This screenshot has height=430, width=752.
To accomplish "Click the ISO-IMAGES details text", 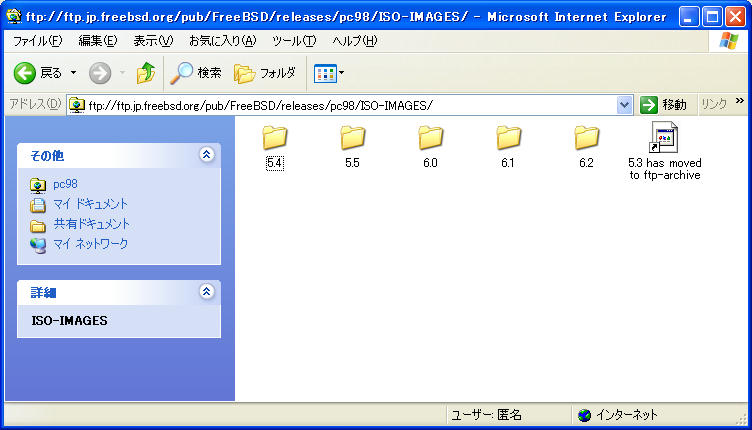I will coord(70,321).
